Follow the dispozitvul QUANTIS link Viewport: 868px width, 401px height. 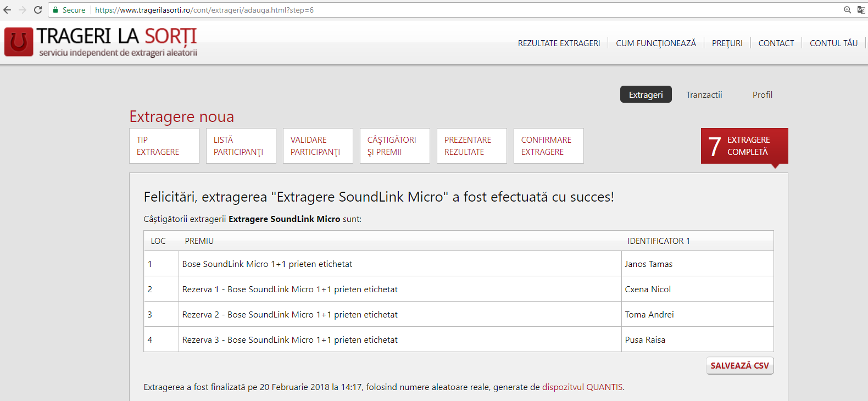(x=582, y=387)
